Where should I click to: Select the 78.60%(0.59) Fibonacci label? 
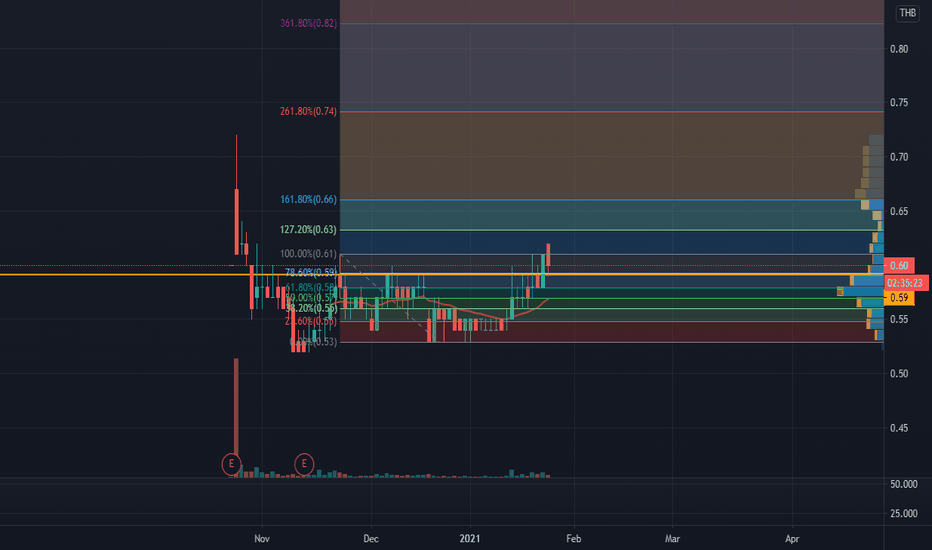(x=311, y=272)
